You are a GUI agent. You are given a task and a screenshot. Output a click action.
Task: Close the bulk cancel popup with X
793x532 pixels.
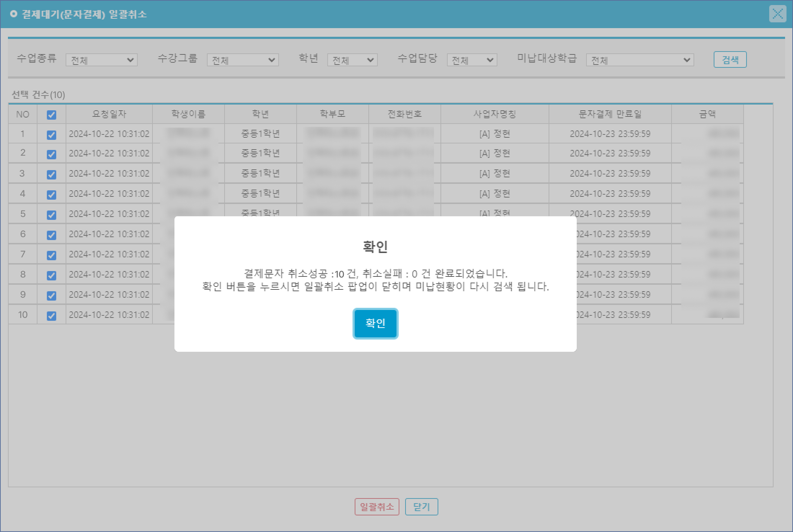point(778,14)
